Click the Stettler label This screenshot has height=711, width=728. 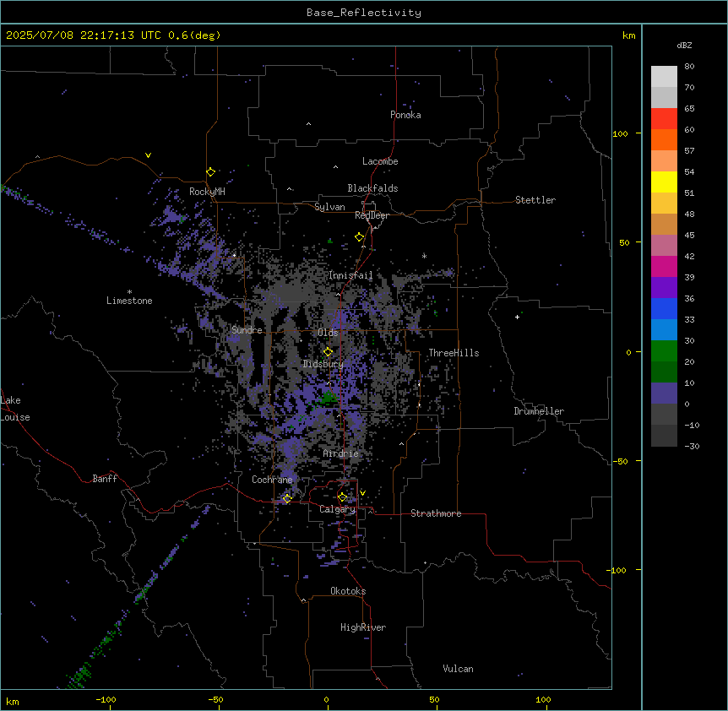point(535,200)
